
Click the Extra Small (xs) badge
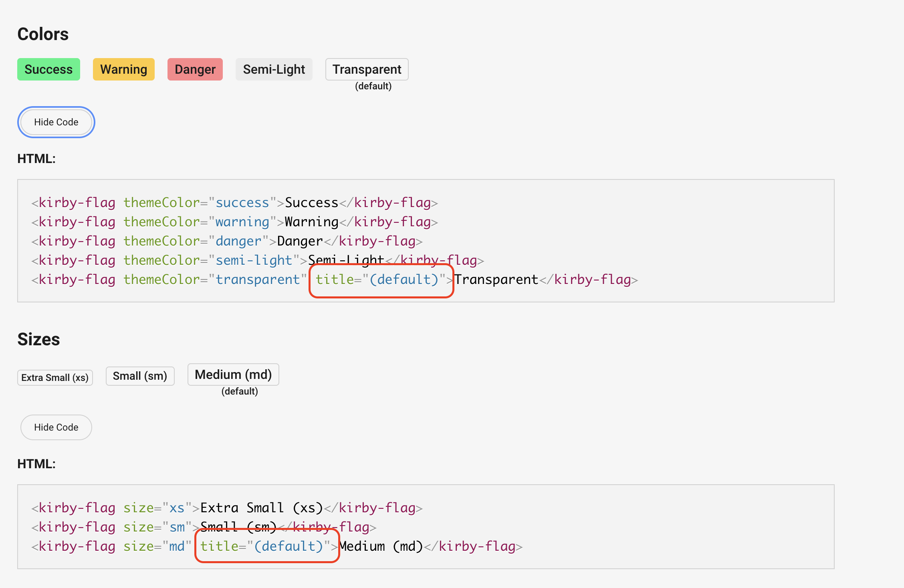55,377
